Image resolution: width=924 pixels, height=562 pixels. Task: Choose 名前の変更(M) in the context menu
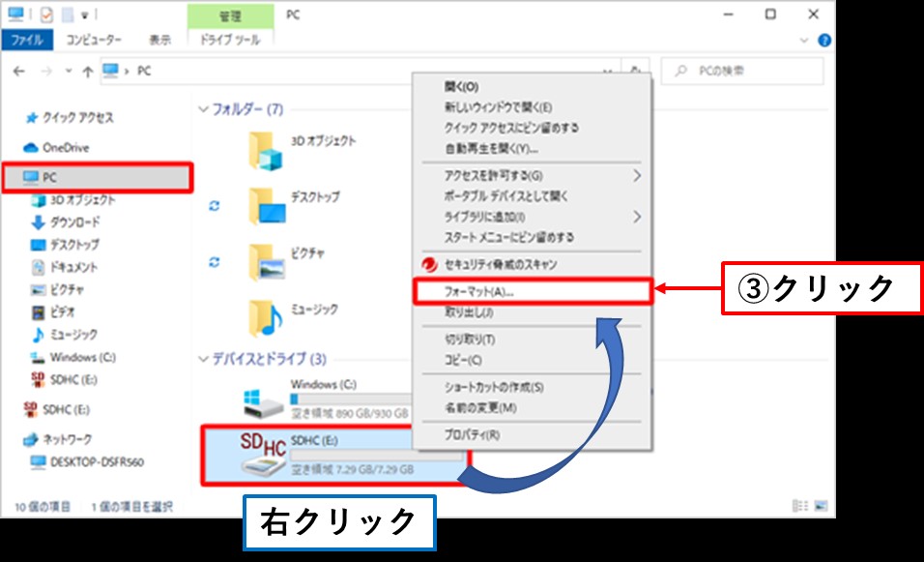[x=480, y=408]
